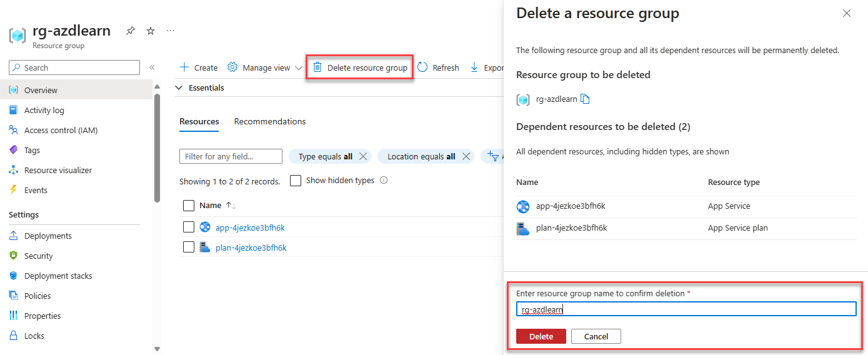Open plan-4jezkoe3bfh6k resource link

coord(251,247)
